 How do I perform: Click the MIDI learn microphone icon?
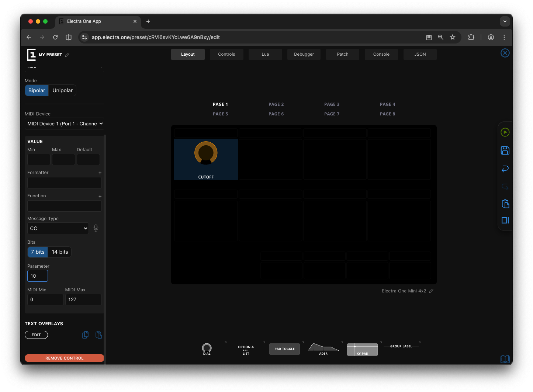96,228
